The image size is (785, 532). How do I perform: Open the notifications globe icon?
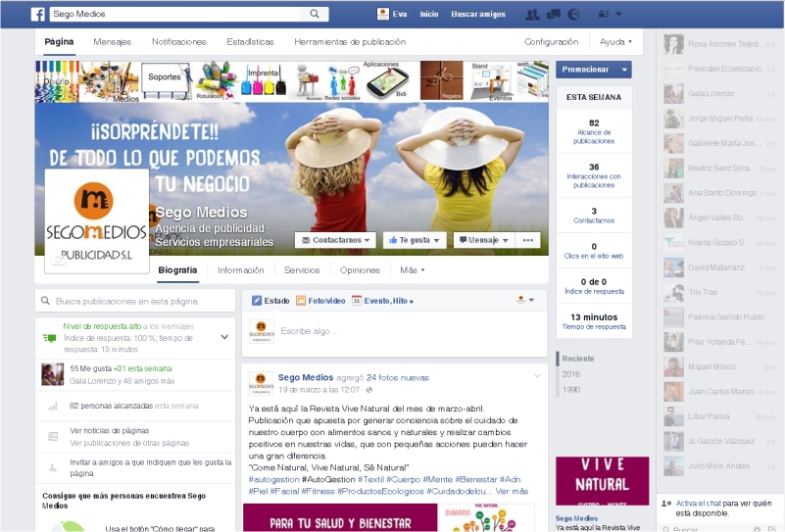click(x=573, y=15)
